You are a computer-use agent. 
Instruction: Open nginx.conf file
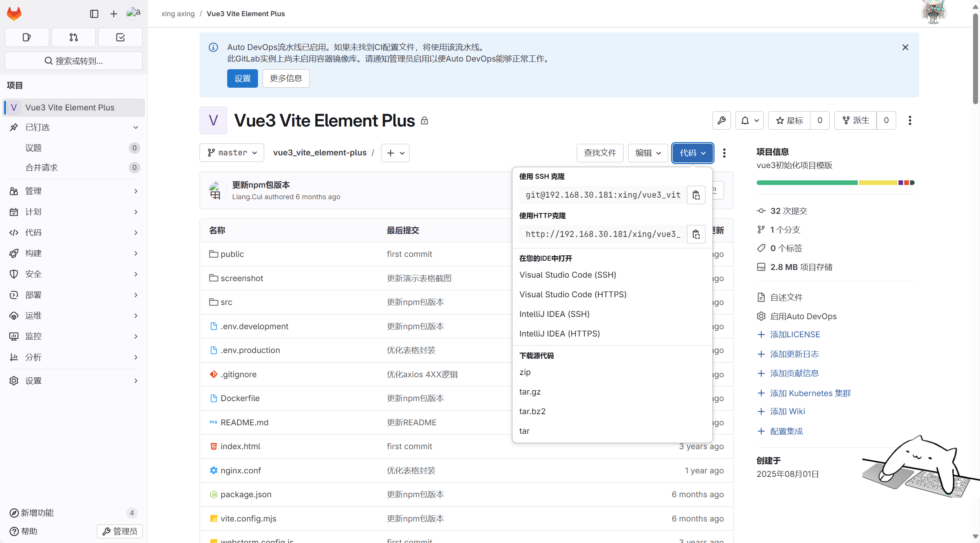coord(241,471)
